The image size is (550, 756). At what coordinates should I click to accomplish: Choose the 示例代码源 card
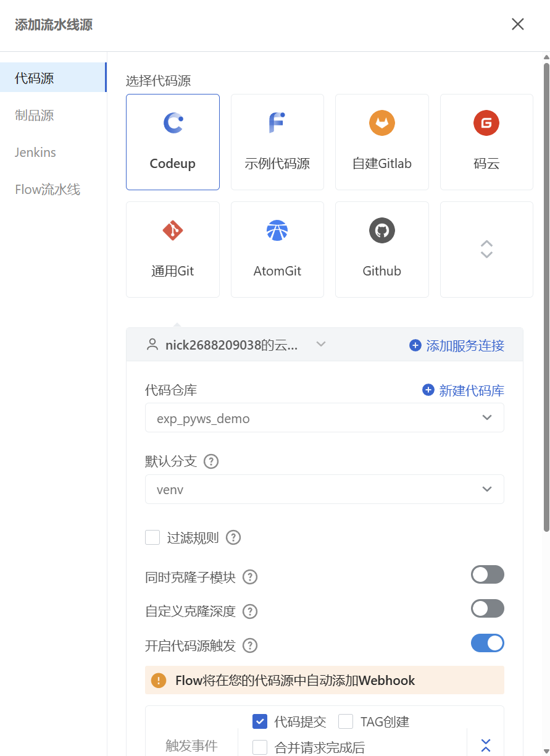pos(277,142)
